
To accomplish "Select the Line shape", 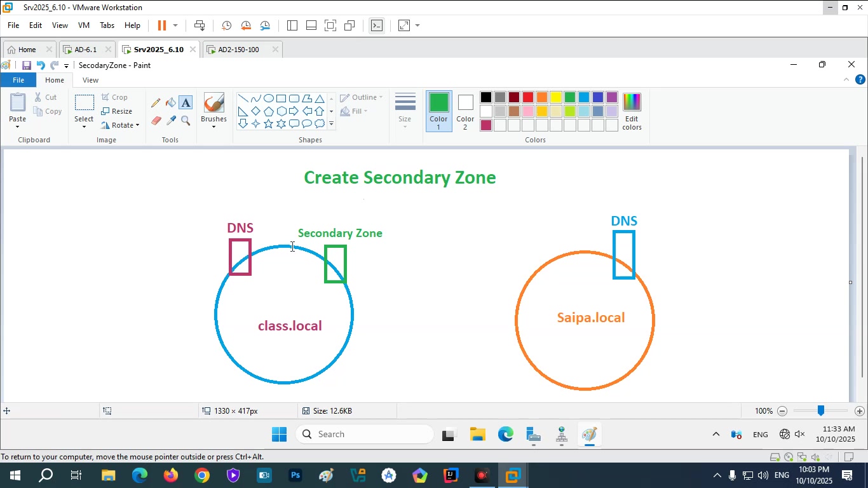I will click(243, 98).
